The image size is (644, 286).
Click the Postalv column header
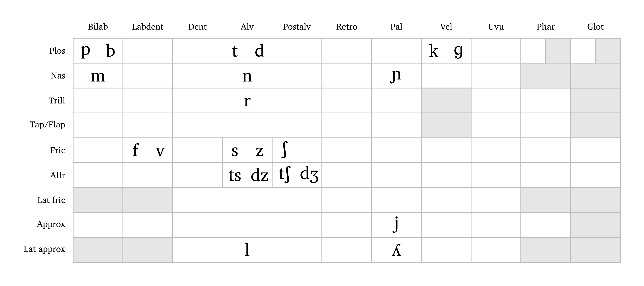tap(297, 27)
